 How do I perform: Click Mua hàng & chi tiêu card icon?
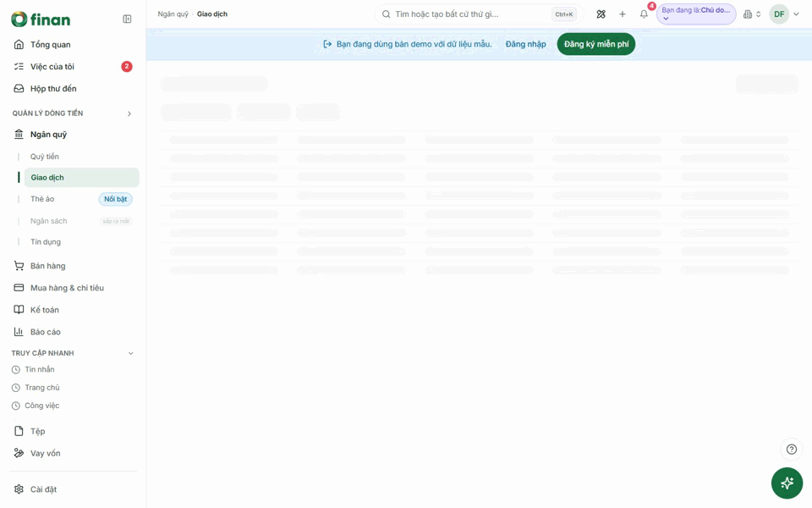(x=19, y=288)
